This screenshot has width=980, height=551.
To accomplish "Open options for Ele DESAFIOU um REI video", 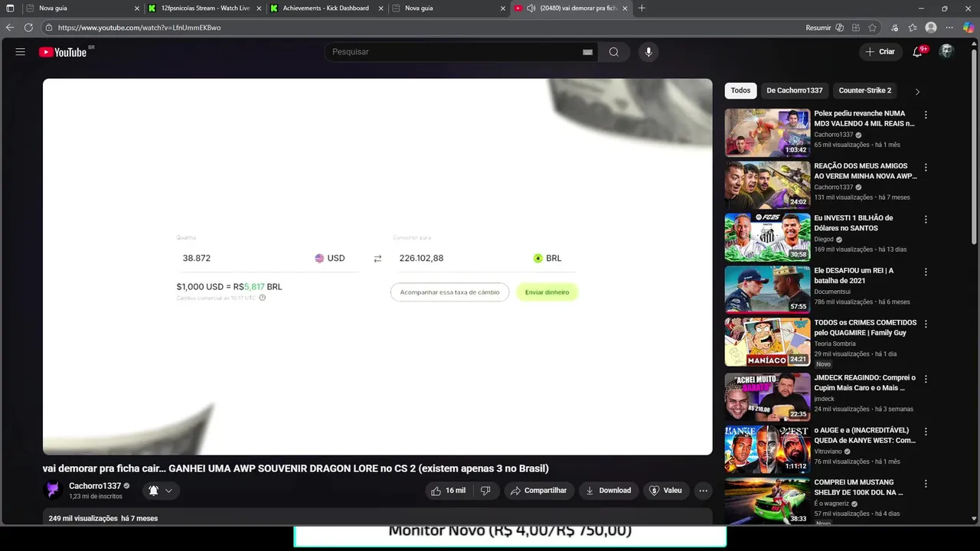I will pyautogui.click(x=926, y=272).
